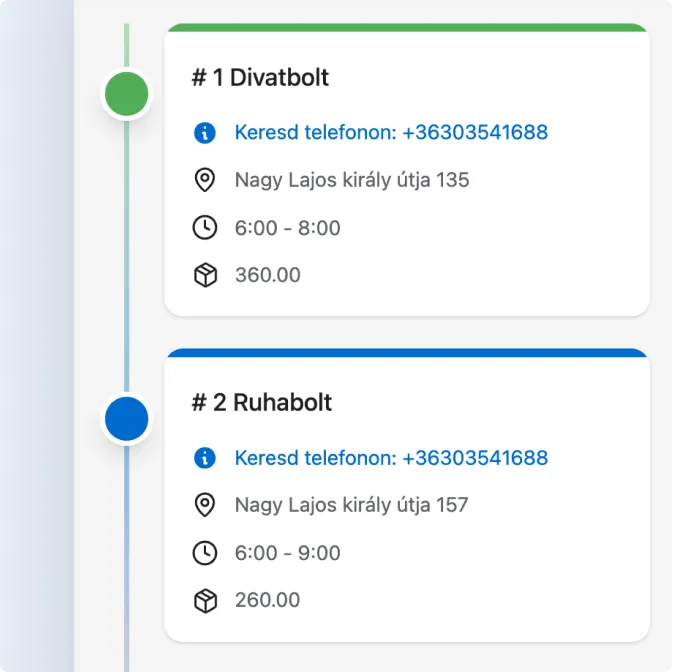
Task: Click the package icon next to 260.00
Action: (x=205, y=601)
